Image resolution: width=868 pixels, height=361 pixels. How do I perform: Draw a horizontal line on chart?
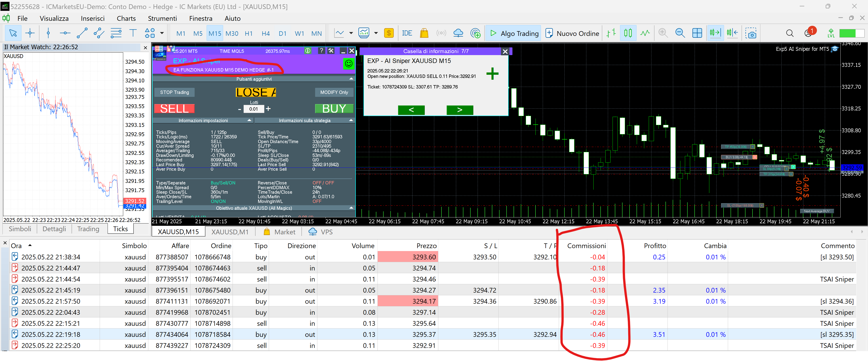pos(65,33)
